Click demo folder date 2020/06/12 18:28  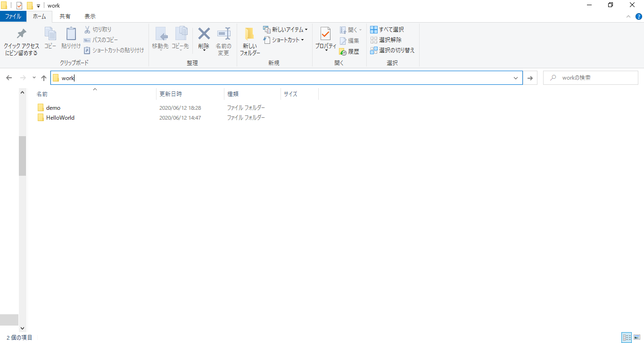coord(180,108)
